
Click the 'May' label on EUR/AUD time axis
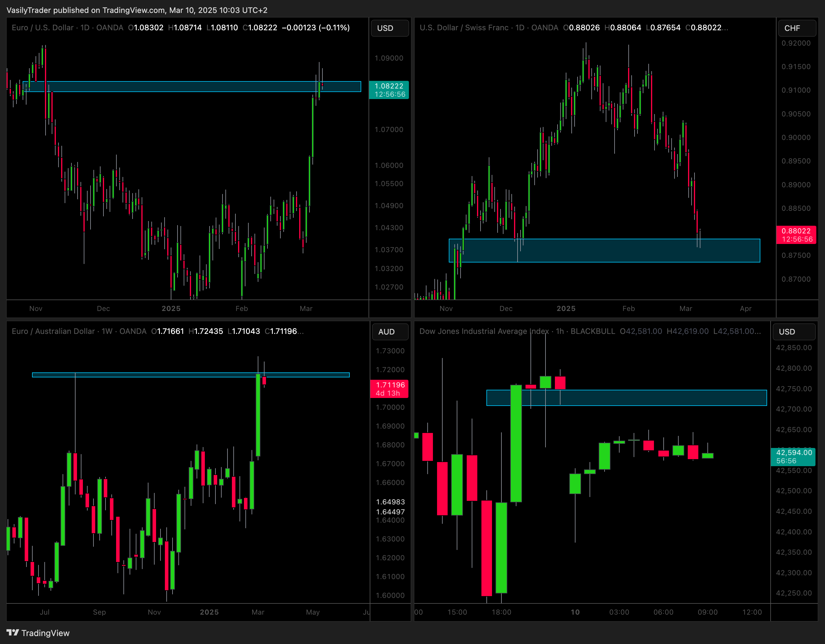(x=313, y=612)
